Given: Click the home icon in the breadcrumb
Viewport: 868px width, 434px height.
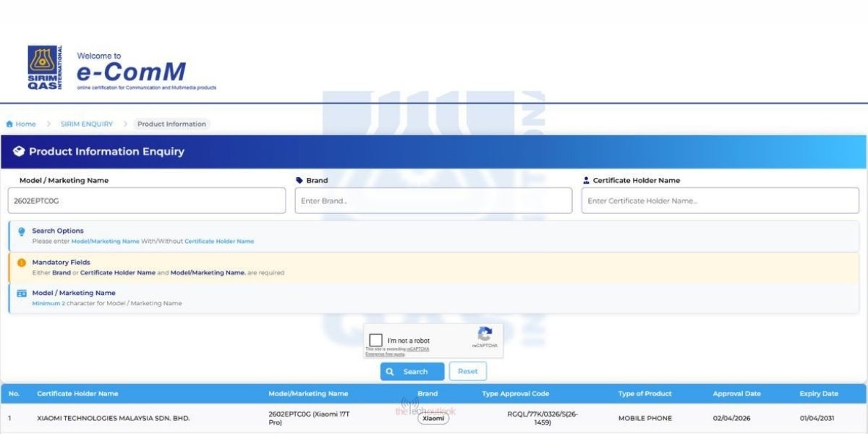Looking at the screenshot, I should (9, 124).
